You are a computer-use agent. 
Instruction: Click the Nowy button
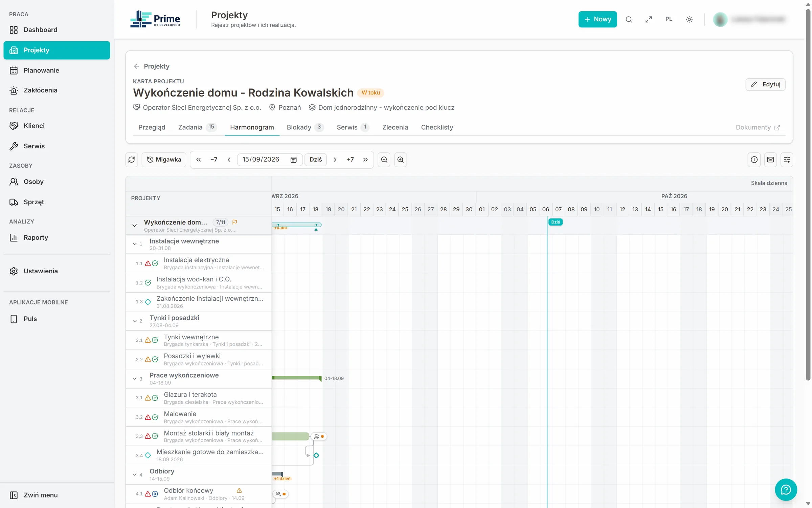point(597,19)
